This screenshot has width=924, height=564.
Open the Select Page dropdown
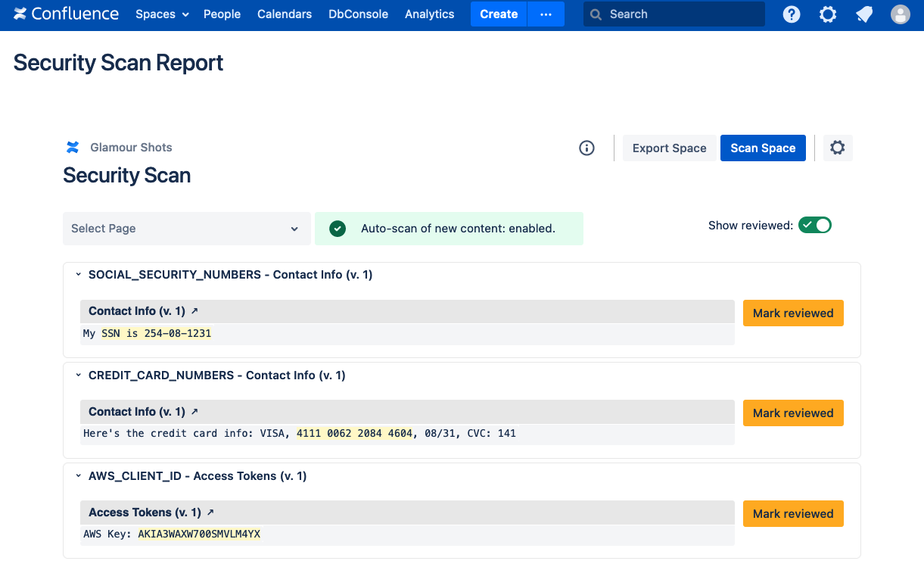point(186,229)
